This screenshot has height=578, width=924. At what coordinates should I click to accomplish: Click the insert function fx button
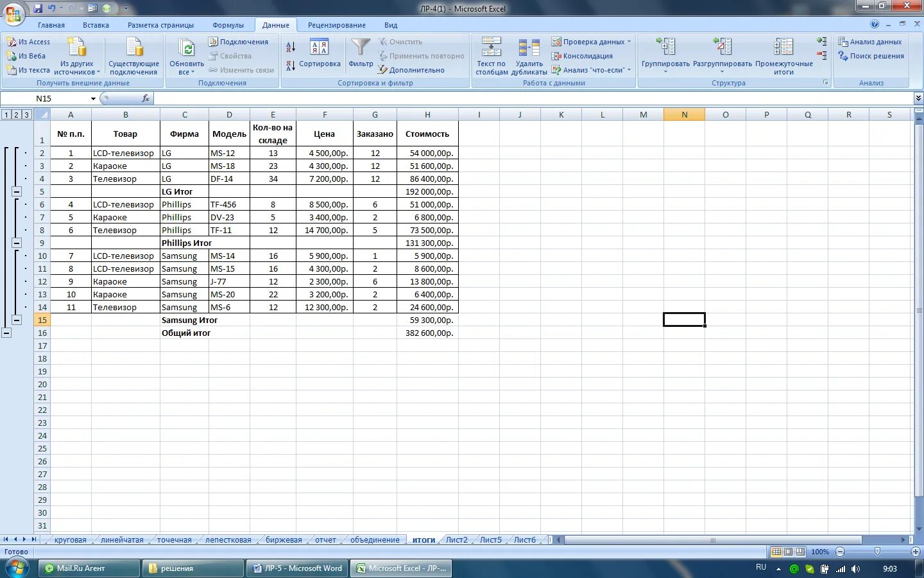(x=146, y=98)
